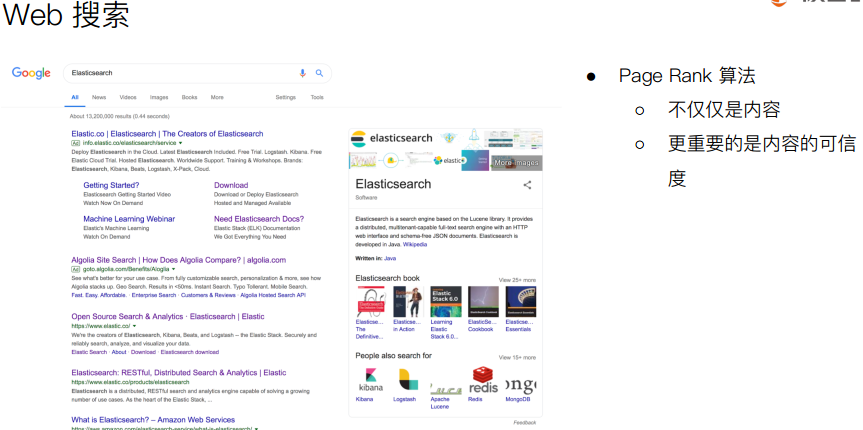Click the Java link after Written in
863x430 pixels.
pyautogui.click(x=390, y=258)
